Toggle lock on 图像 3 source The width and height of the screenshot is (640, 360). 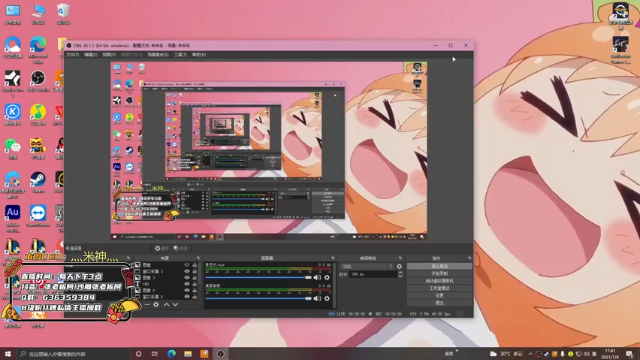coord(195,278)
